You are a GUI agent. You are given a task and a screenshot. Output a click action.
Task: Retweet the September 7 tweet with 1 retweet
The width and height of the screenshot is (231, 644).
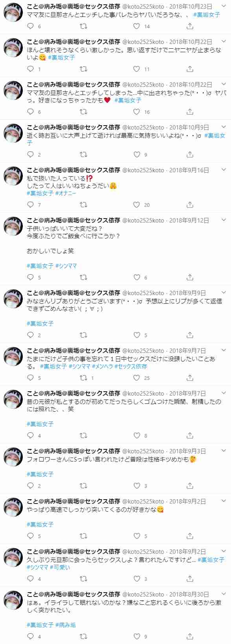(83, 378)
